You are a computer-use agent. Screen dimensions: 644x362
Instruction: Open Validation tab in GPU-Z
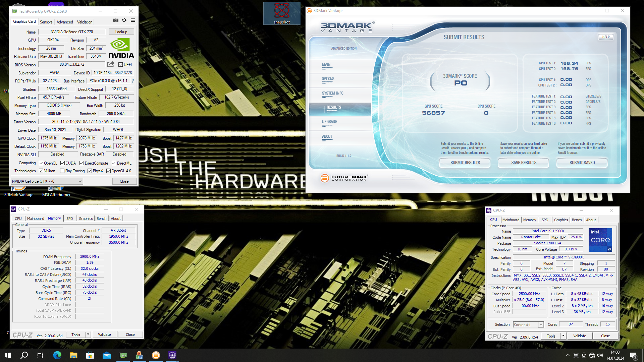pyautogui.click(x=85, y=22)
